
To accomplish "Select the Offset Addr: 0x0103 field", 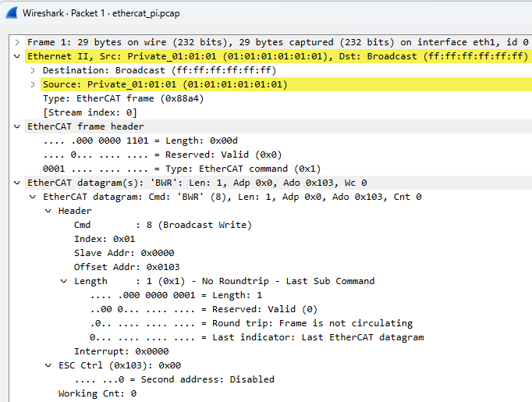I will click(x=127, y=267).
